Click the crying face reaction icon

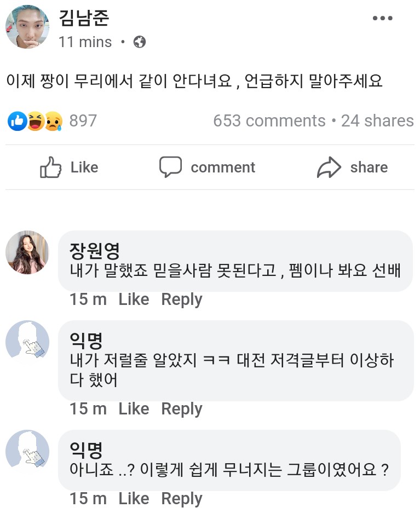point(53,121)
